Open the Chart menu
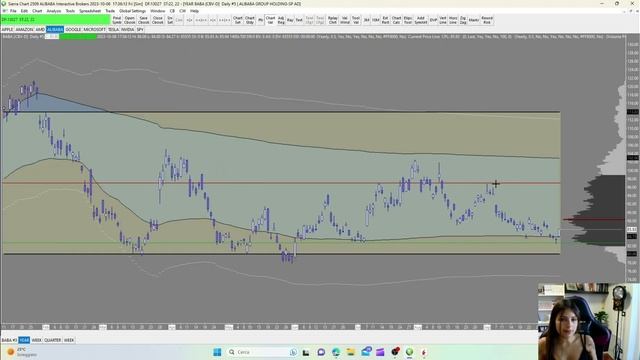Viewport: 640px width, 360px height. tap(37, 11)
